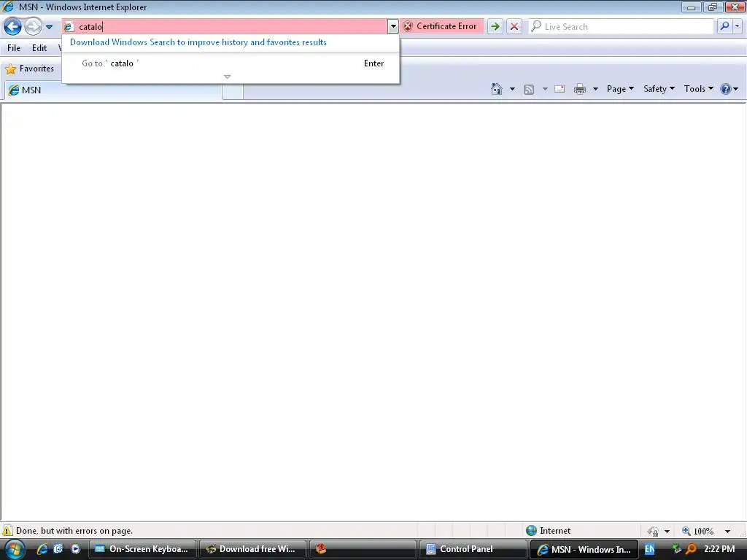
Task: Open a new blank tab
Action: point(233,92)
